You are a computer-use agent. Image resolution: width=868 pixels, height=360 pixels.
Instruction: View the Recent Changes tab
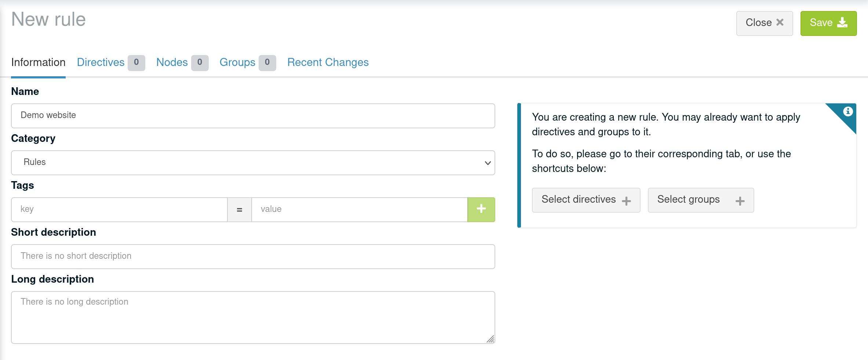coord(328,62)
